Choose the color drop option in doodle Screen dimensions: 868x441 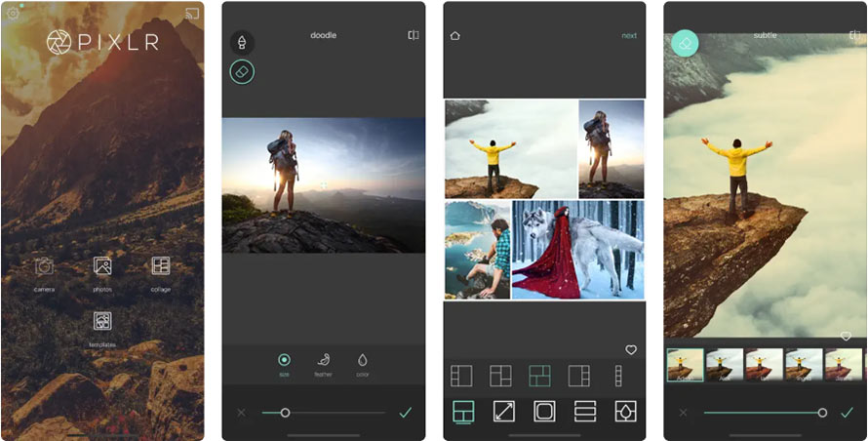point(363,362)
